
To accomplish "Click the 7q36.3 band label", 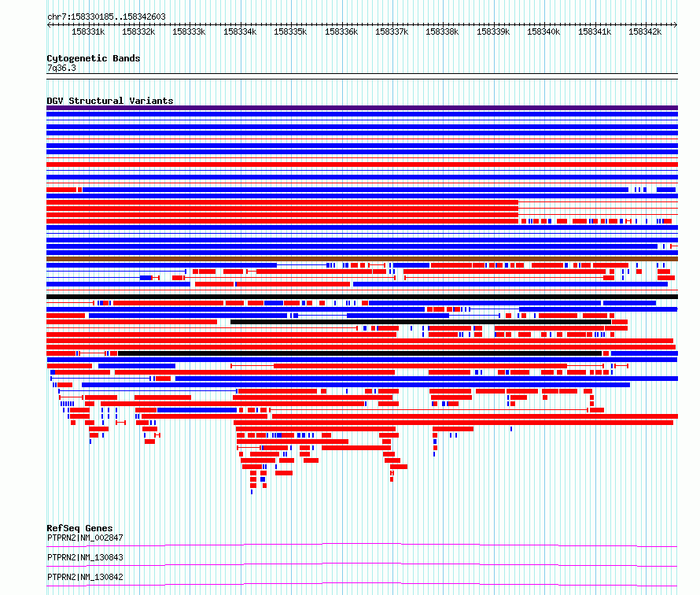I will [x=61, y=68].
